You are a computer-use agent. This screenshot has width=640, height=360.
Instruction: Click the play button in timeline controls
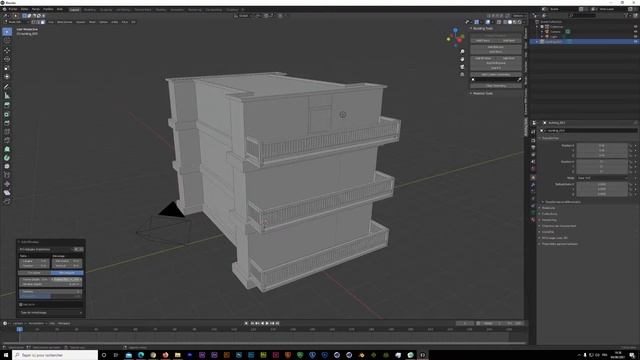pyautogui.click(x=267, y=323)
